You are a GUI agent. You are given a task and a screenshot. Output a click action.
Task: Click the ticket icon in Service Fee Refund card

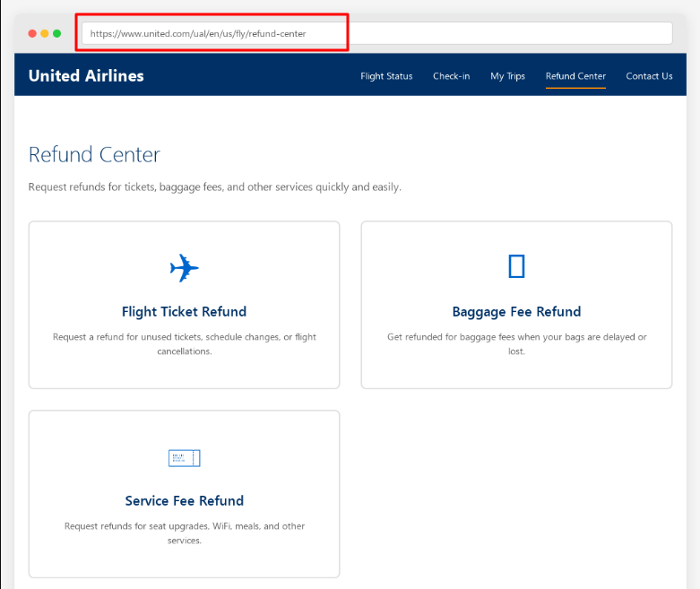coord(184,458)
